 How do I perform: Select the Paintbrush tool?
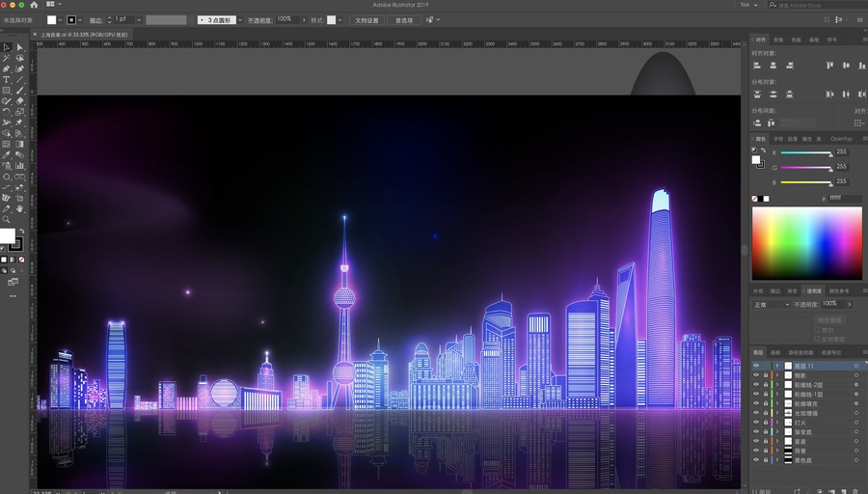coord(20,91)
